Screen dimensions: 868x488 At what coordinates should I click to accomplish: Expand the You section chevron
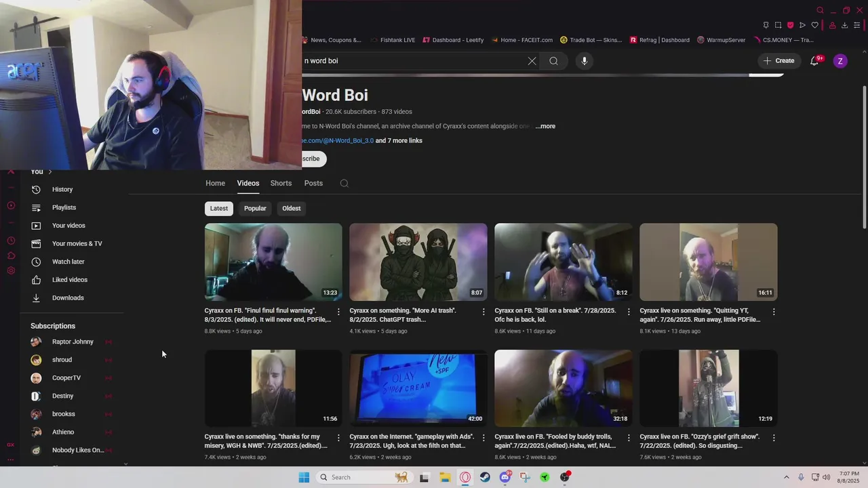[x=50, y=171]
